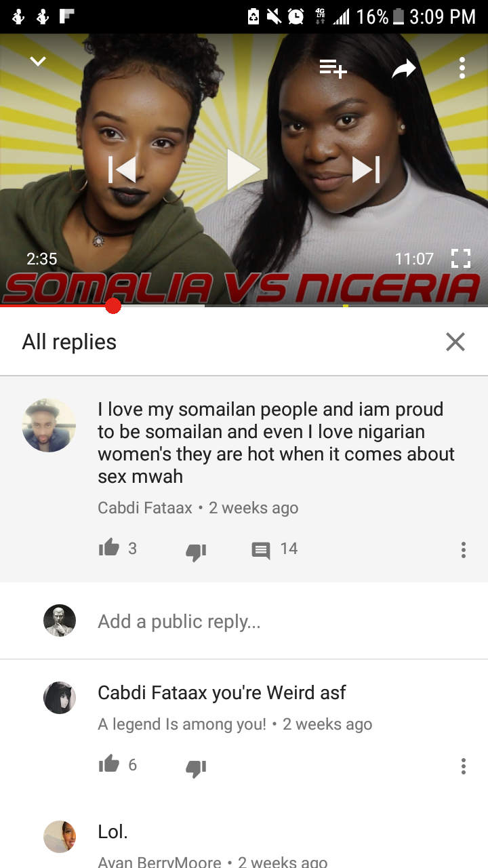This screenshot has height=868, width=488.
Task: Skip to next video
Action: click(366, 170)
